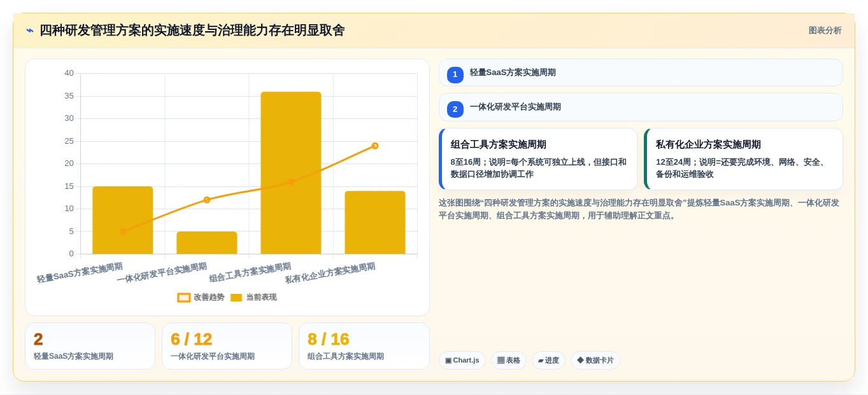Viewport: 868px width, 395px height.
Task: Click the summary paragraph starting 这张图围绕
Action: click(639, 209)
